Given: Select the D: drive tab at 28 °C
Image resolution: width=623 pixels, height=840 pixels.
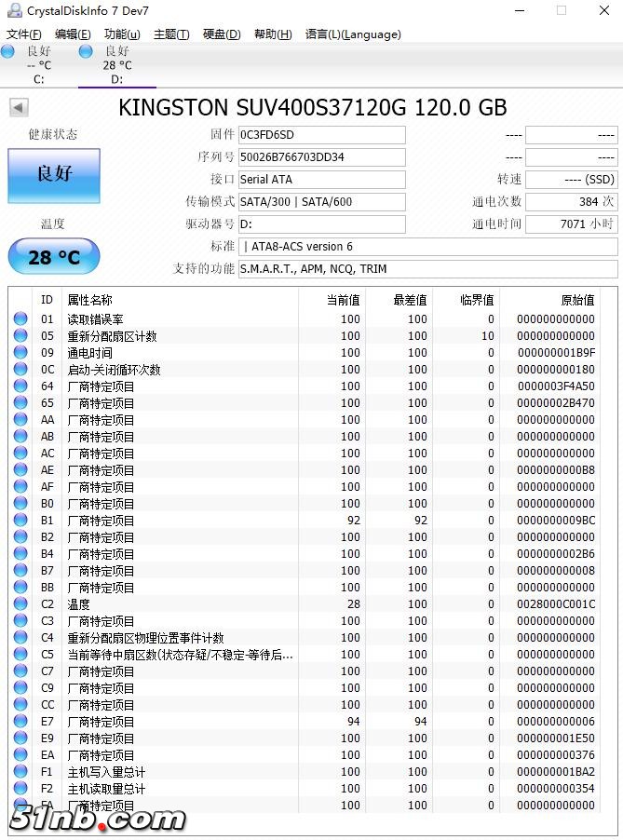Looking at the screenshot, I should pos(117,65).
